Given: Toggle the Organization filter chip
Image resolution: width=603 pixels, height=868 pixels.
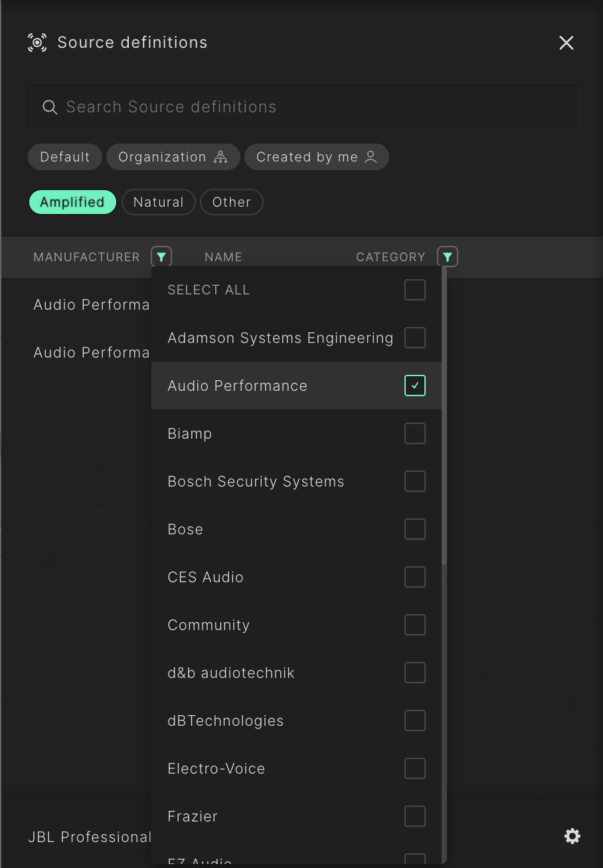Looking at the screenshot, I should click(x=173, y=157).
